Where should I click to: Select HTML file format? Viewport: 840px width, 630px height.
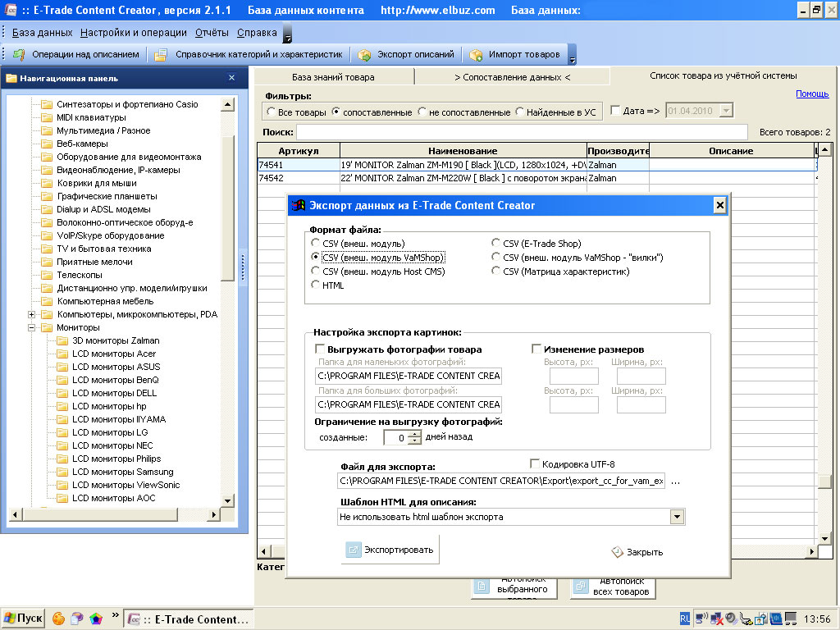[316, 285]
